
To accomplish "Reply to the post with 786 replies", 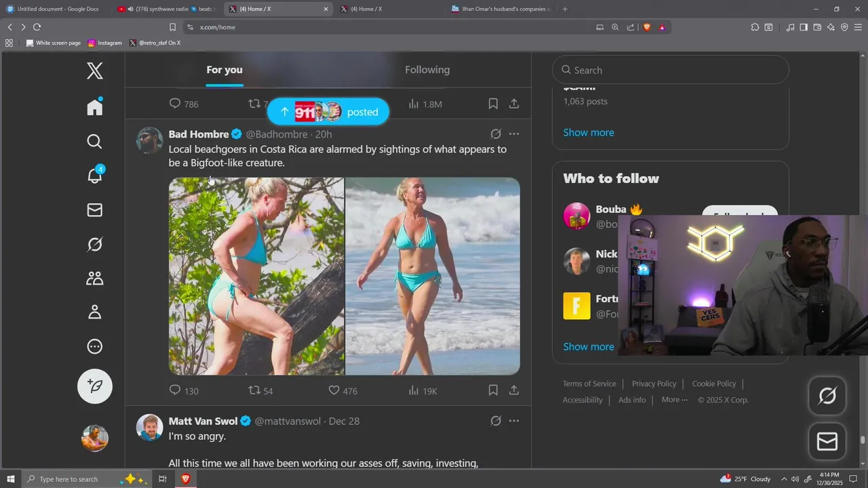I will [x=183, y=104].
